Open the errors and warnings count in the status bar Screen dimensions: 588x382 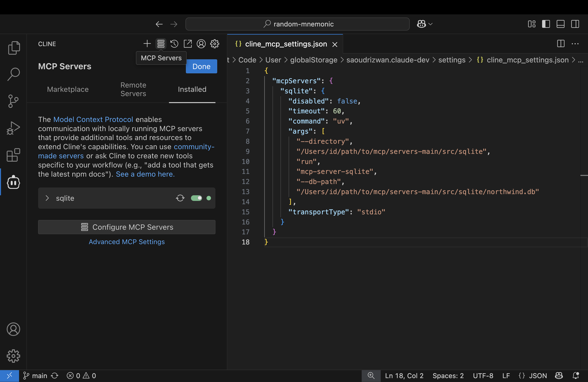coord(81,376)
